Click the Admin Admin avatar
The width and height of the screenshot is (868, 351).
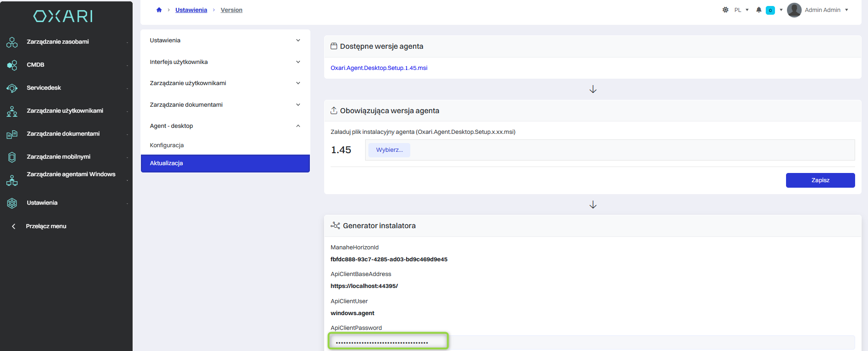(794, 10)
